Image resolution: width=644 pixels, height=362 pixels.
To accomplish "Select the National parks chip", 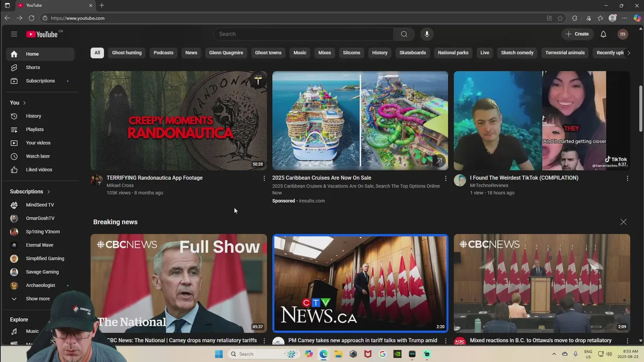I will (453, 53).
